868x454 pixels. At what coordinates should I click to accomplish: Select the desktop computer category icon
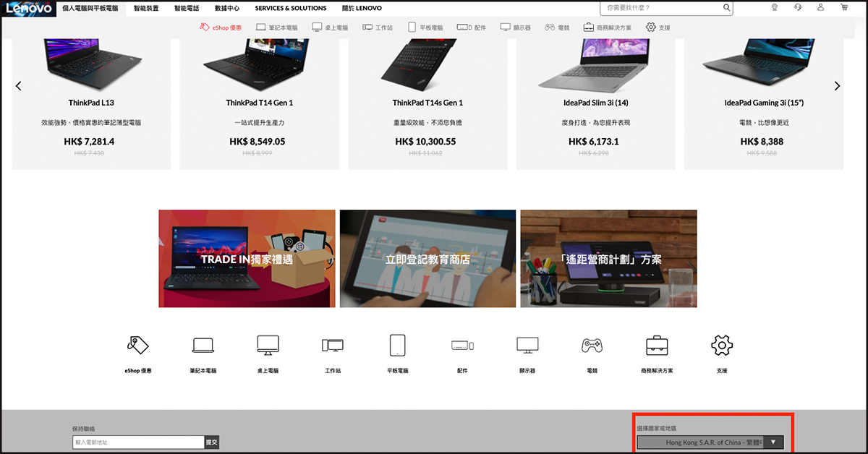pos(268,345)
